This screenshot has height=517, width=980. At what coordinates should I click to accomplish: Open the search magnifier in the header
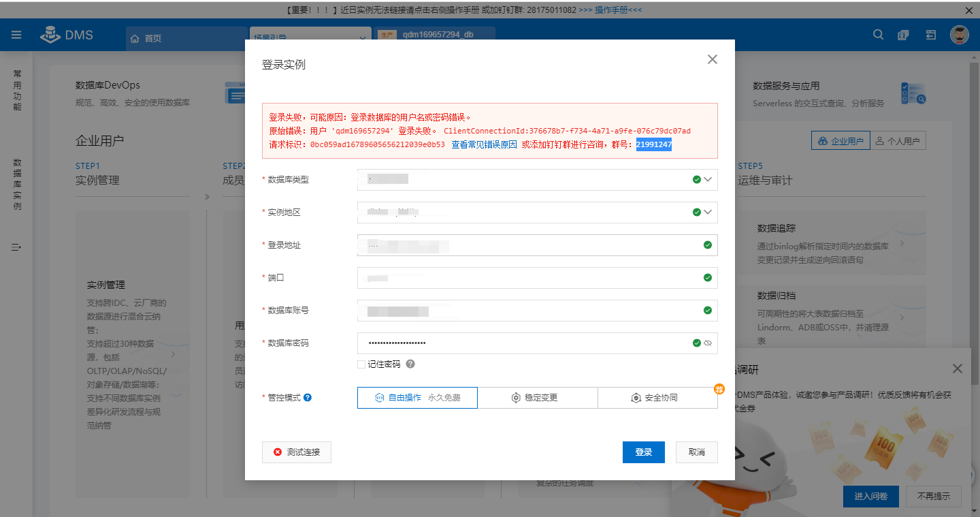click(x=879, y=35)
